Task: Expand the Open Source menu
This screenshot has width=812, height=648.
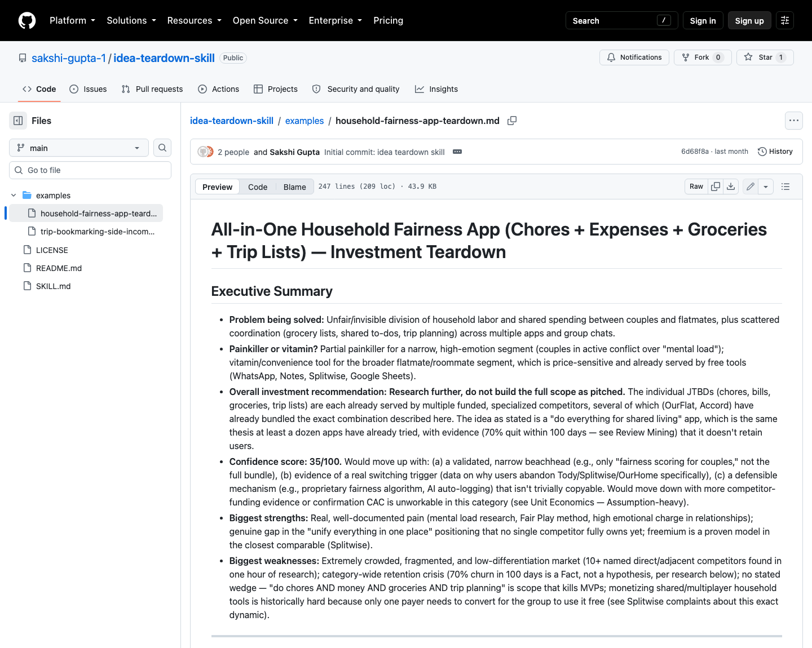Action: [265, 20]
